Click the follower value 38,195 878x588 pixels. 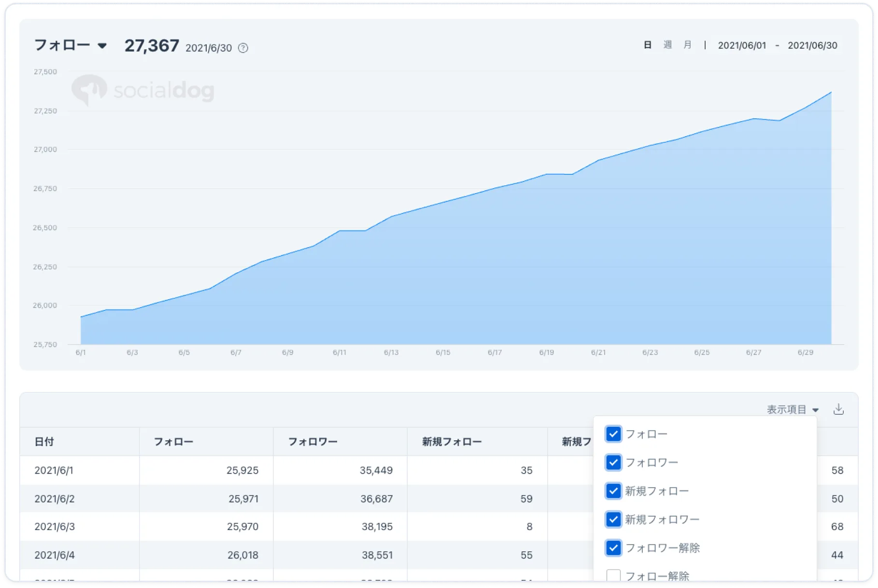pyautogui.click(x=377, y=527)
